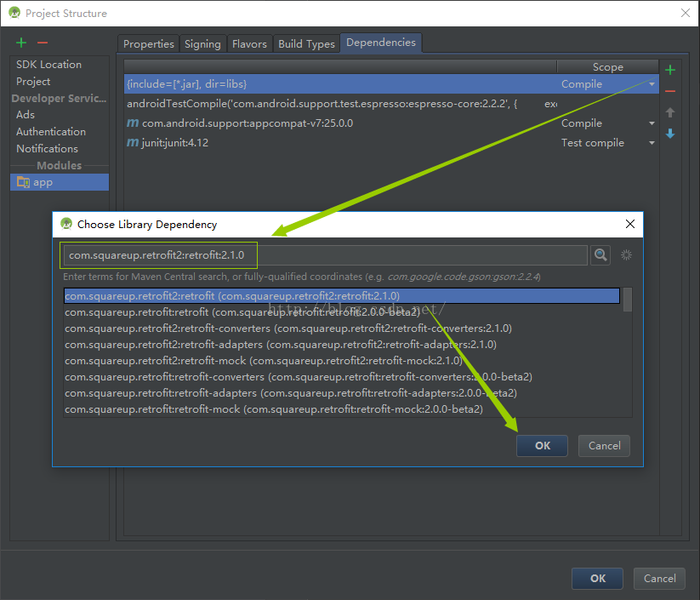
Task: Confirm library choice with dialog OK button
Action: click(x=542, y=445)
